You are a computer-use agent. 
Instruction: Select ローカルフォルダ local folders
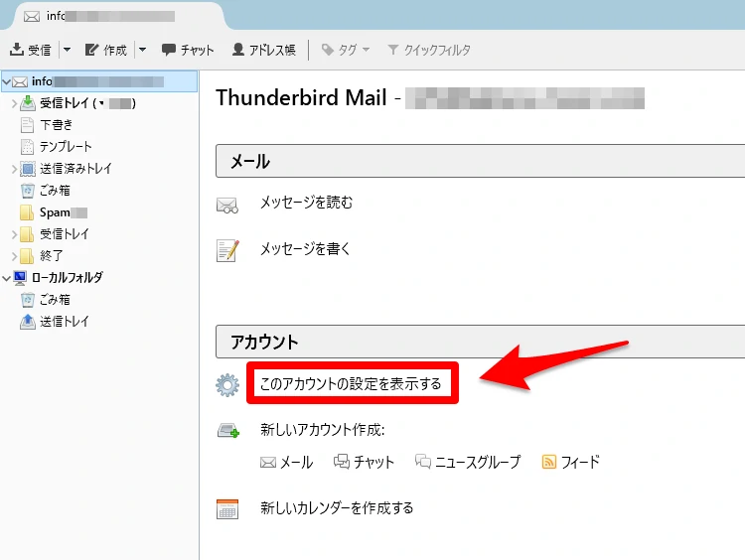(x=67, y=277)
